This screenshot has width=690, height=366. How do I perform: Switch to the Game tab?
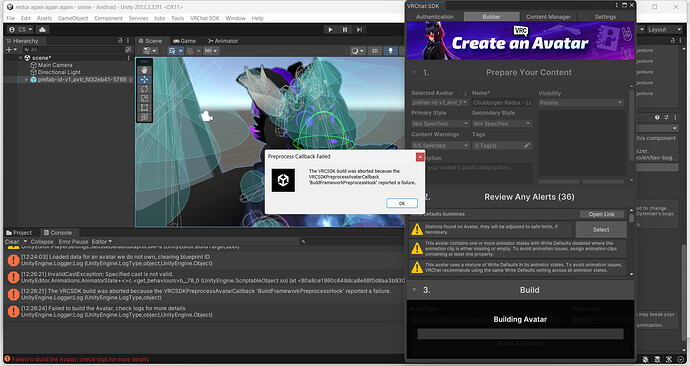click(x=184, y=41)
